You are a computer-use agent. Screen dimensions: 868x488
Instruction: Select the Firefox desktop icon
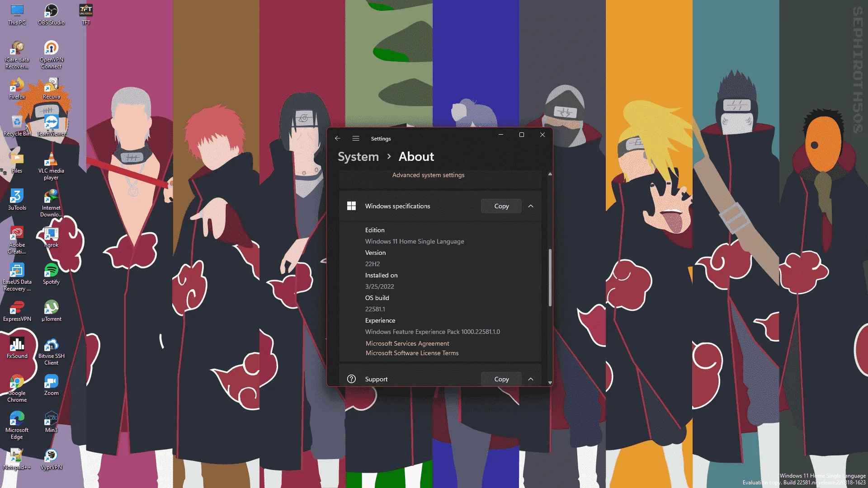coord(17,89)
